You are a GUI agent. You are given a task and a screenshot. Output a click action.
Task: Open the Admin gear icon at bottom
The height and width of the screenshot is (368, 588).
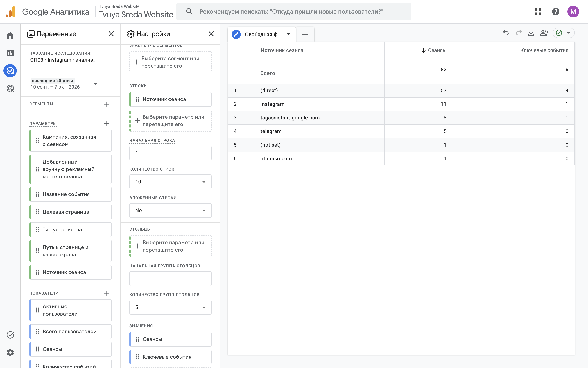pos(10,352)
